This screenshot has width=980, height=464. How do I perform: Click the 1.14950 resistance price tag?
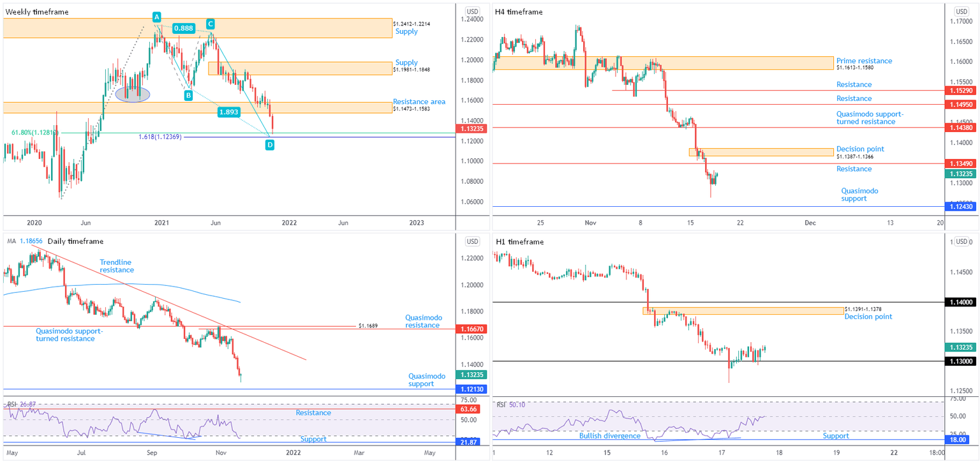[960, 104]
